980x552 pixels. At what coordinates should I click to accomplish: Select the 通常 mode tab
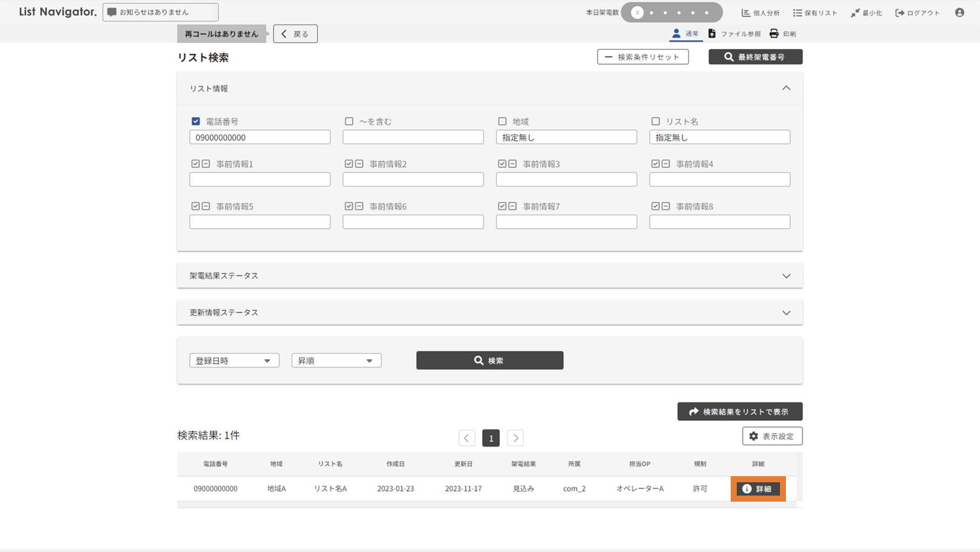tap(685, 34)
